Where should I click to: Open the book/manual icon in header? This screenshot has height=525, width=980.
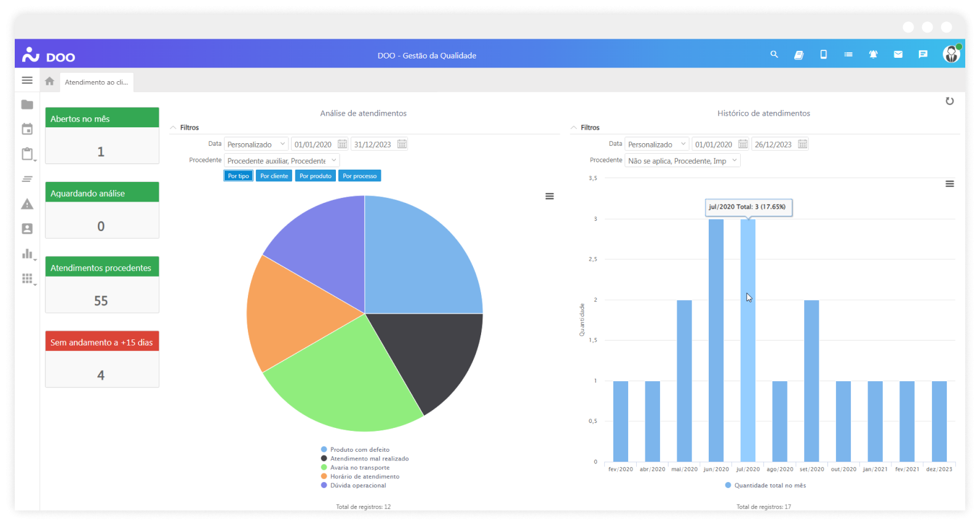click(x=799, y=55)
